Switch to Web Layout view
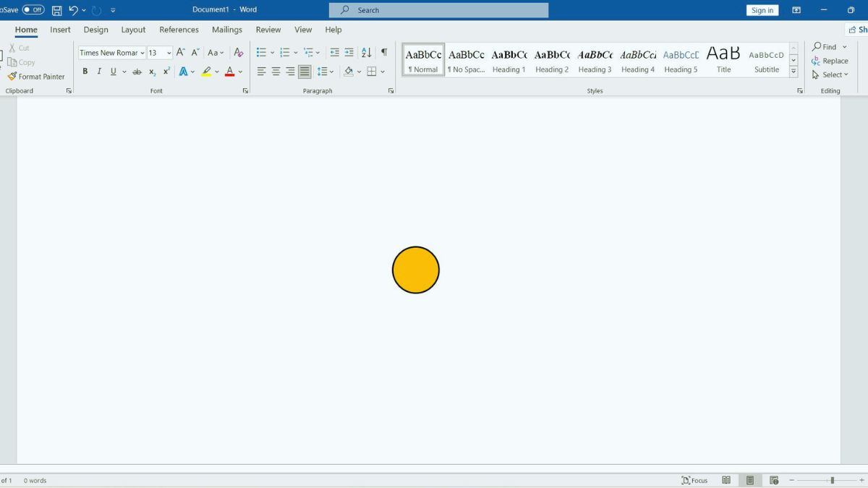868x488 pixels. pyautogui.click(x=774, y=480)
